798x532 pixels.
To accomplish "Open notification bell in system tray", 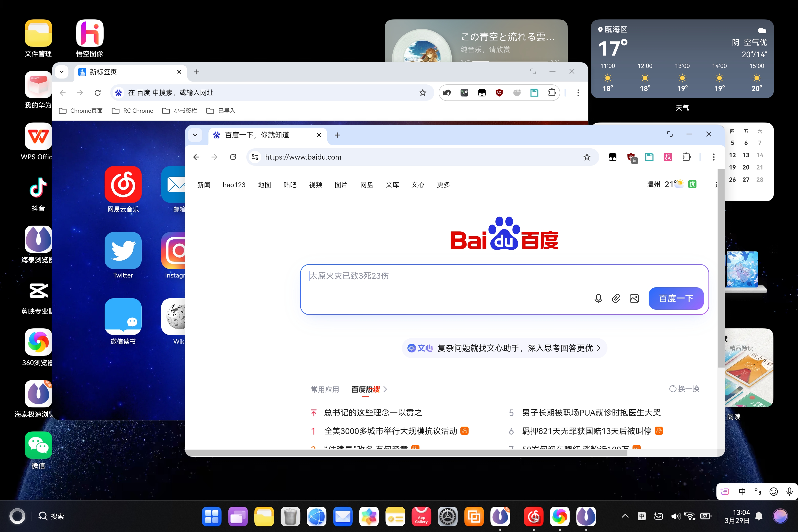I will pos(759,516).
